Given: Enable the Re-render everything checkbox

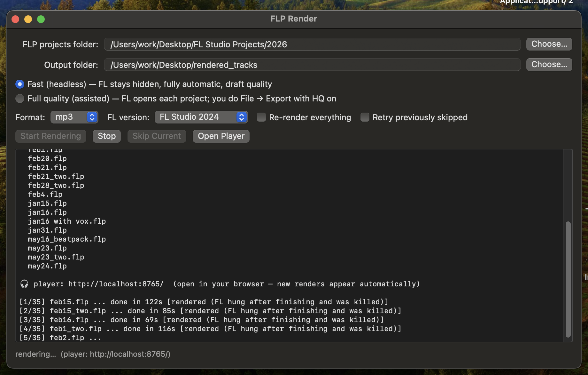Looking at the screenshot, I should [261, 117].
